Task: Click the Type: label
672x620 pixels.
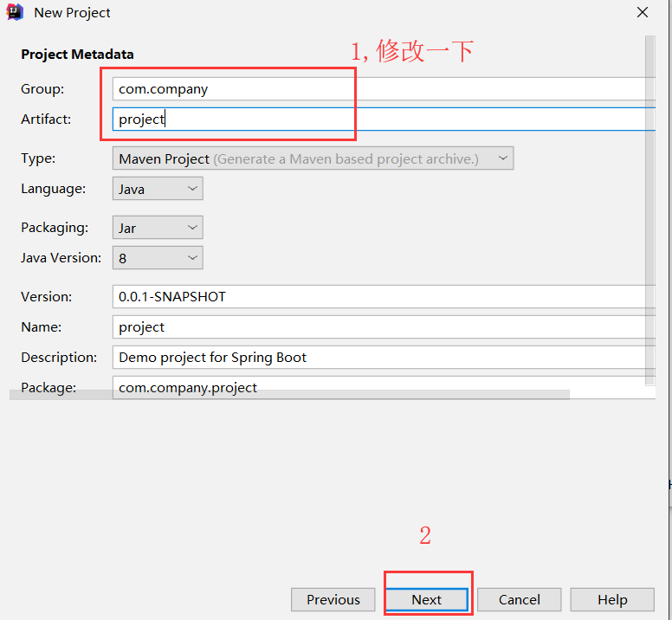Action: point(38,158)
